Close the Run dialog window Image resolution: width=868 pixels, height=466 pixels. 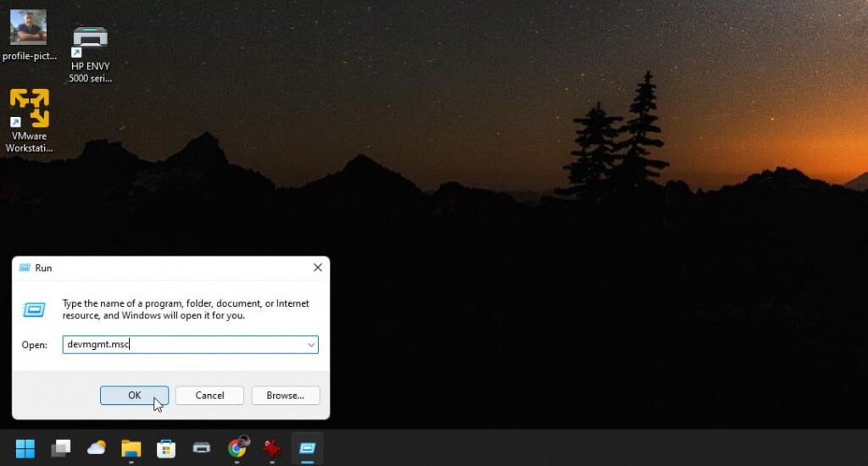318,268
